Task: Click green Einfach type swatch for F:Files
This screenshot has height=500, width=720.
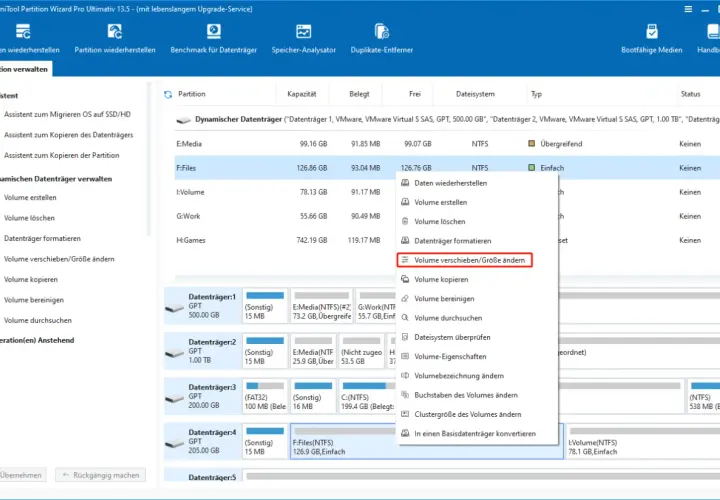Action: coord(531,168)
